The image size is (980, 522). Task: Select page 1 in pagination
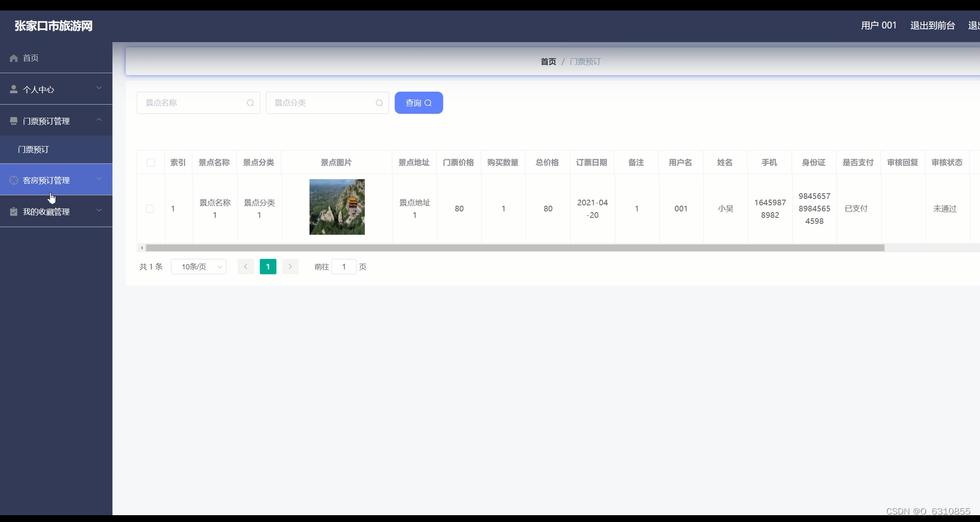pos(268,267)
